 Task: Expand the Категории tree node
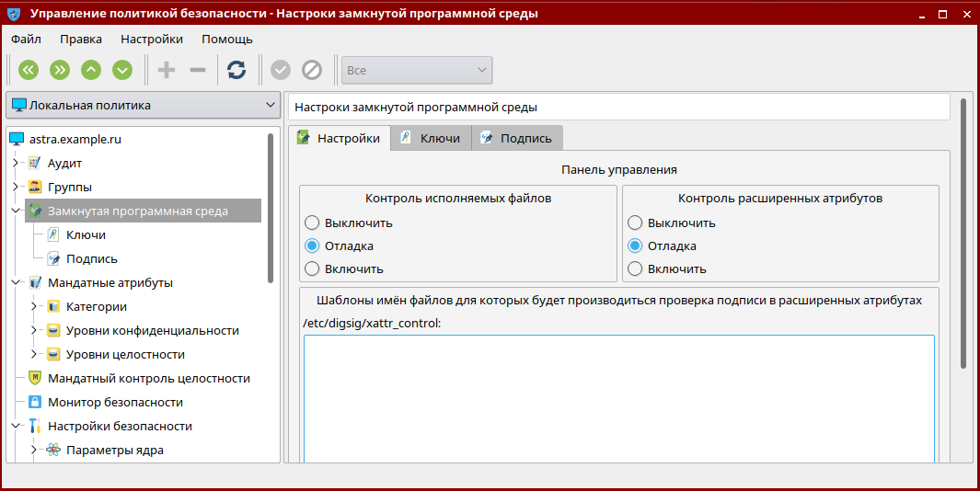click(35, 306)
